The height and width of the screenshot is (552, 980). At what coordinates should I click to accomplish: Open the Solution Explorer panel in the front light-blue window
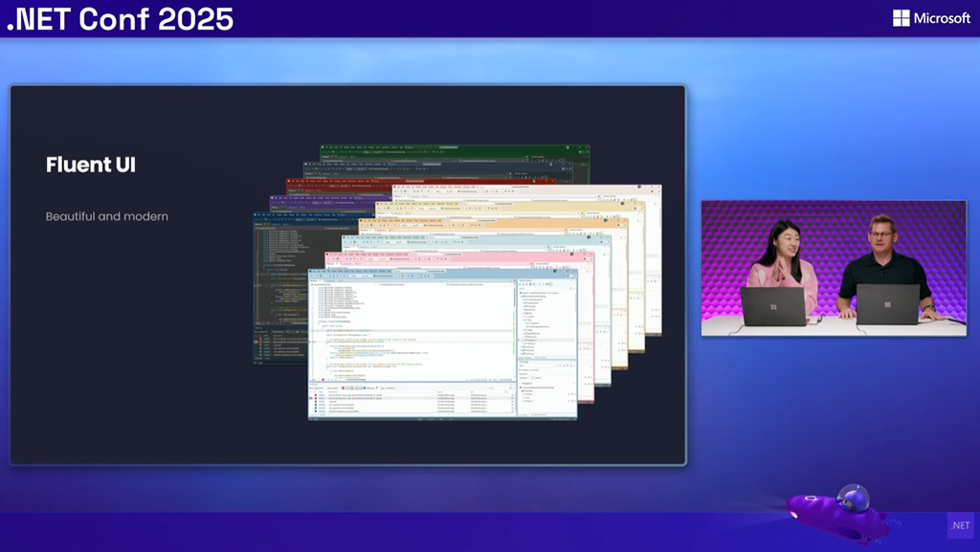pyautogui.click(x=546, y=319)
